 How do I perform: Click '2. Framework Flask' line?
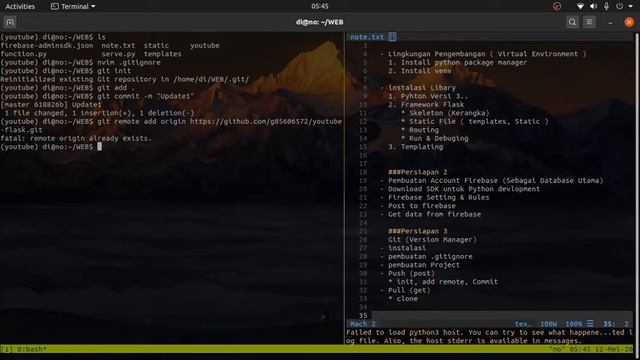click(426, 104)
